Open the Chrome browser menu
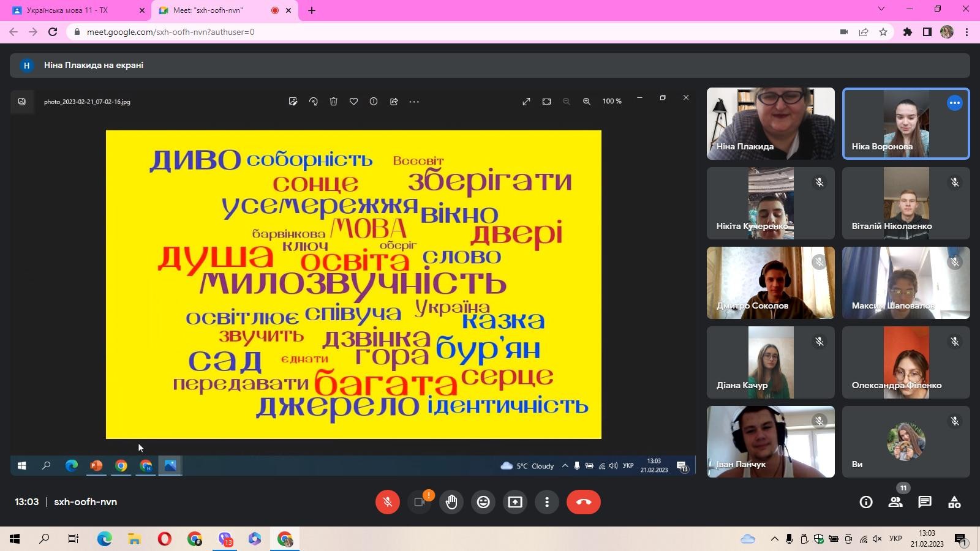The height and width of the screenshot is (551, 980). tap(967, 32)
